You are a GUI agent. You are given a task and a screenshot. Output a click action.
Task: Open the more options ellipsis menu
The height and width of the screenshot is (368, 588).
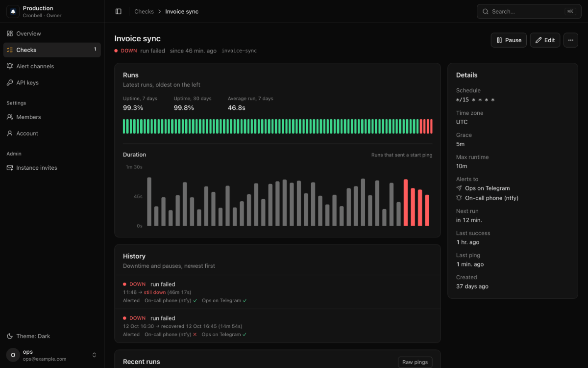[x=571, y=40]
